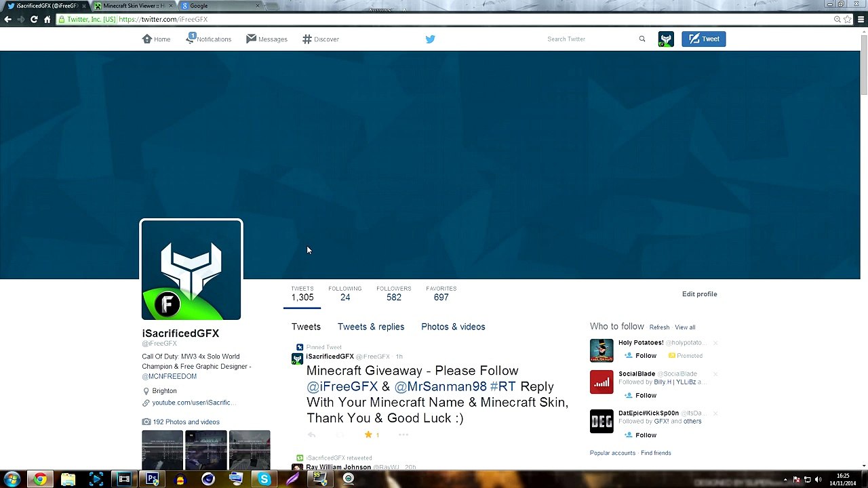View all Who to follow suggestions
868x488 pixels.
pyautogui.click(x=685, y=327)
